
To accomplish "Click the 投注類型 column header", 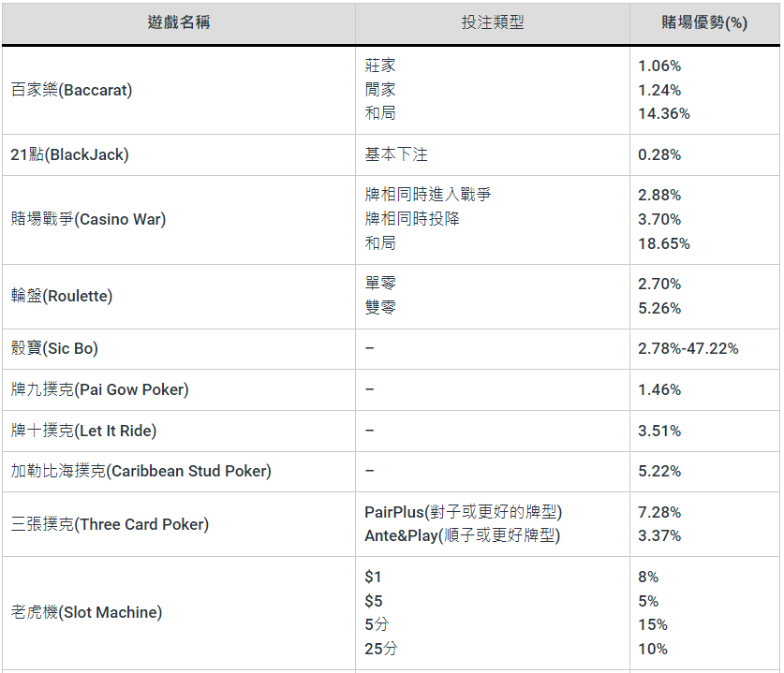I will click(492, 22).
